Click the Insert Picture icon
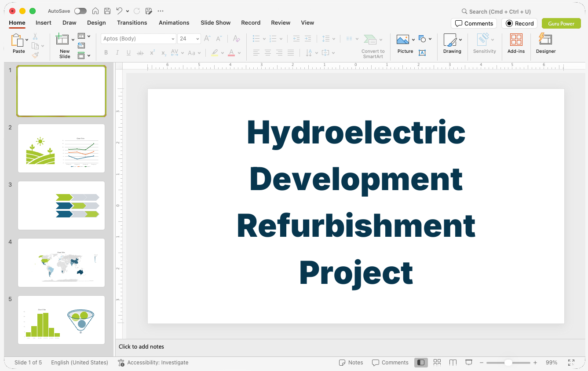Screen dimensions: 588x371 pyautogui.click(x=403, y=40)
